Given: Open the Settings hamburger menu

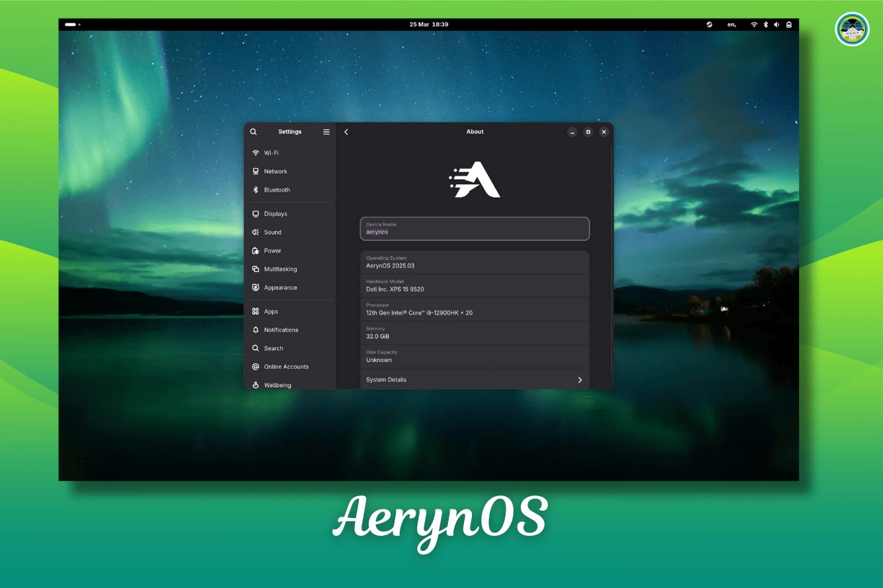Looking at the screenshot, I should (x=326, y=132).
